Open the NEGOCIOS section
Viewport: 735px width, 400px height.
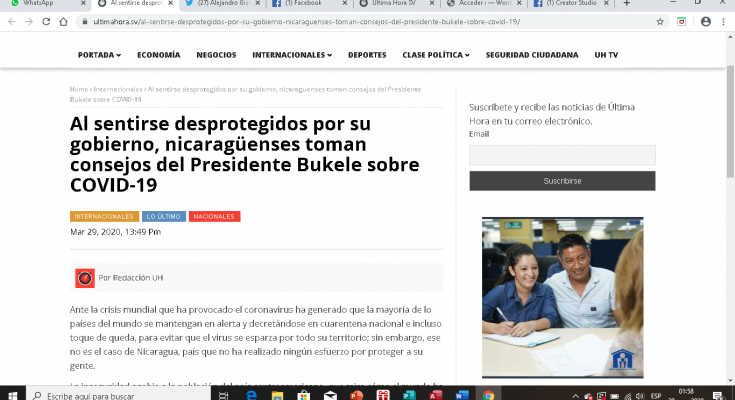(216, 55)
